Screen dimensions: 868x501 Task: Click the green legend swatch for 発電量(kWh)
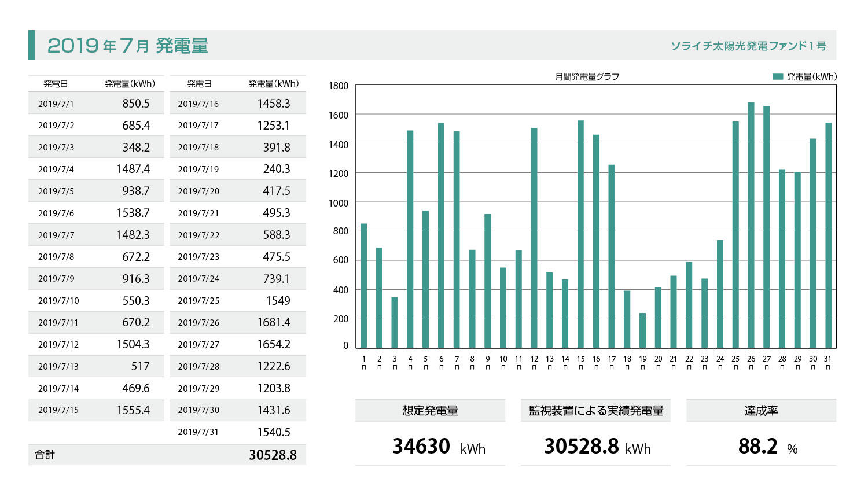click(x=778, y=76)
